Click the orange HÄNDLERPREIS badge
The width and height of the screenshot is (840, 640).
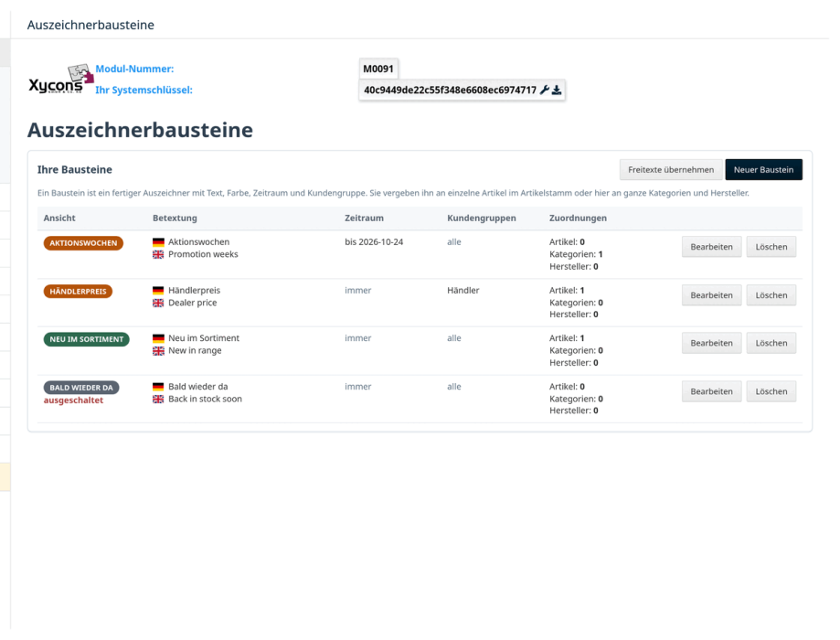point(79,291)
